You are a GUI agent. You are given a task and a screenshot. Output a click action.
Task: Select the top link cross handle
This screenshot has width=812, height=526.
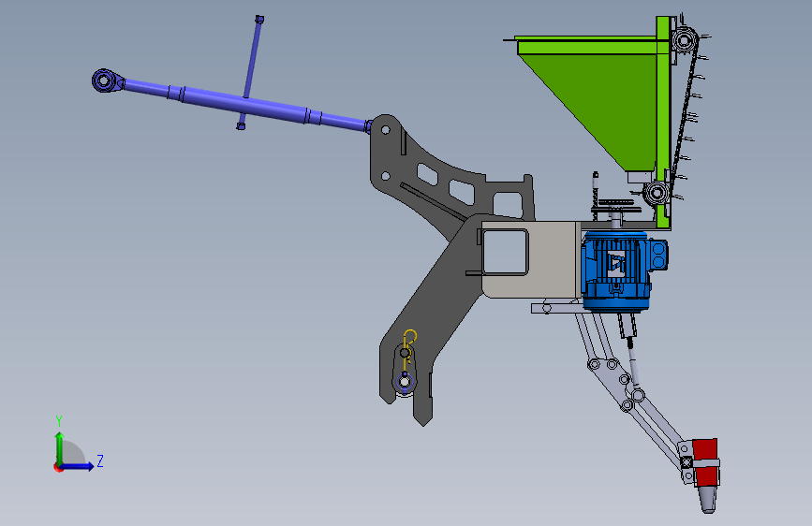tap(250, 71)
